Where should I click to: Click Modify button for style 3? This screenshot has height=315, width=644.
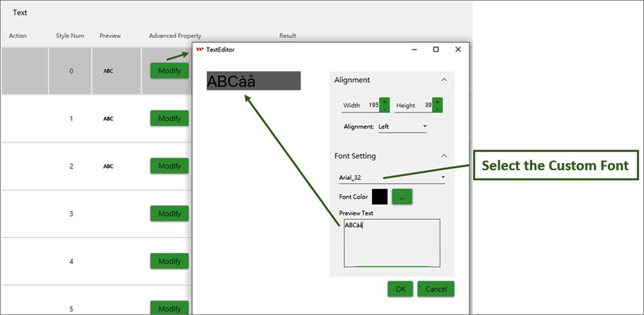[x=169, y=214]
